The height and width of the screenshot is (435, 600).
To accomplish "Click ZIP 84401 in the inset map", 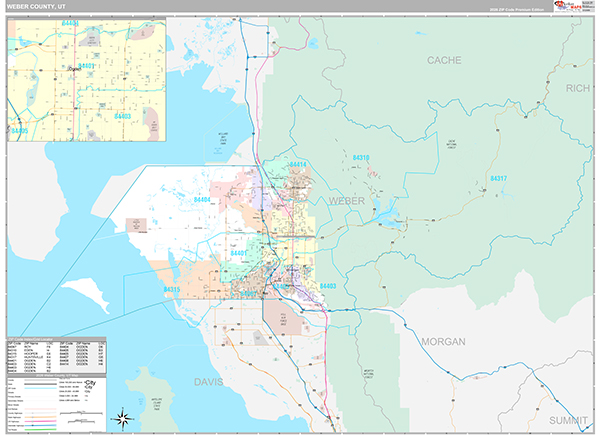I will pyautogui.click(x=86, y=66).
